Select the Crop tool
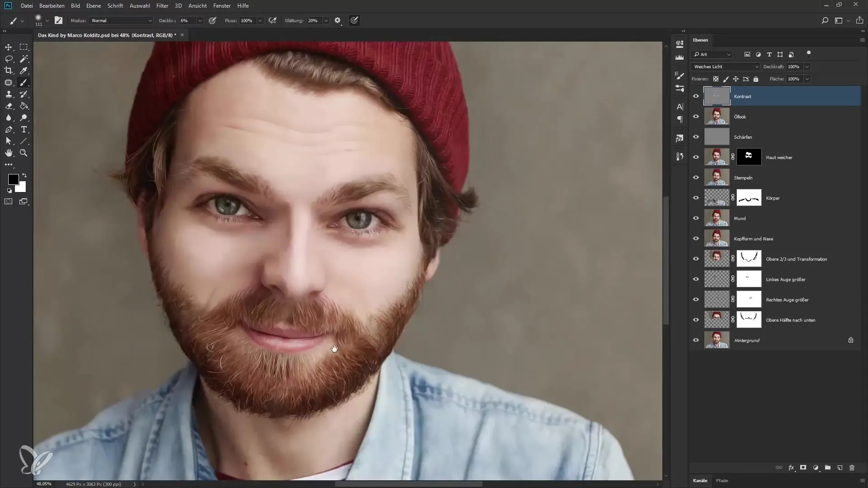This screenshot has width=868, height=488. tap(9, 70)
